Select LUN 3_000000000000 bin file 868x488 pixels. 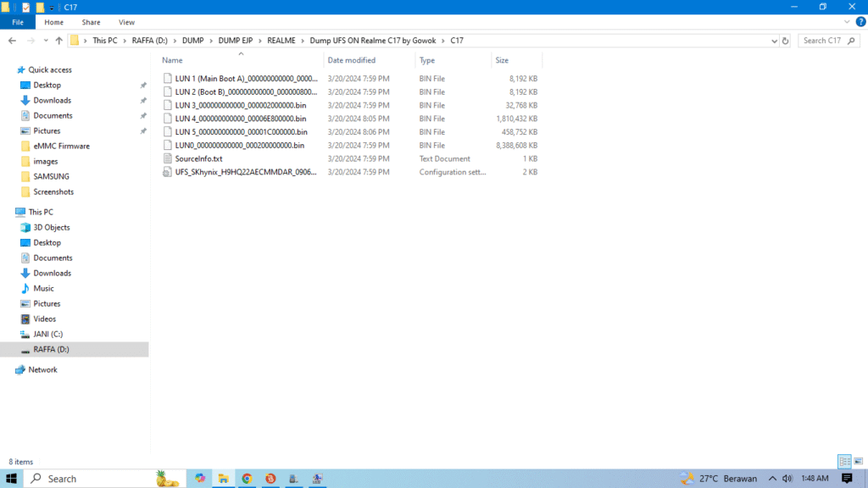point(240,105)
